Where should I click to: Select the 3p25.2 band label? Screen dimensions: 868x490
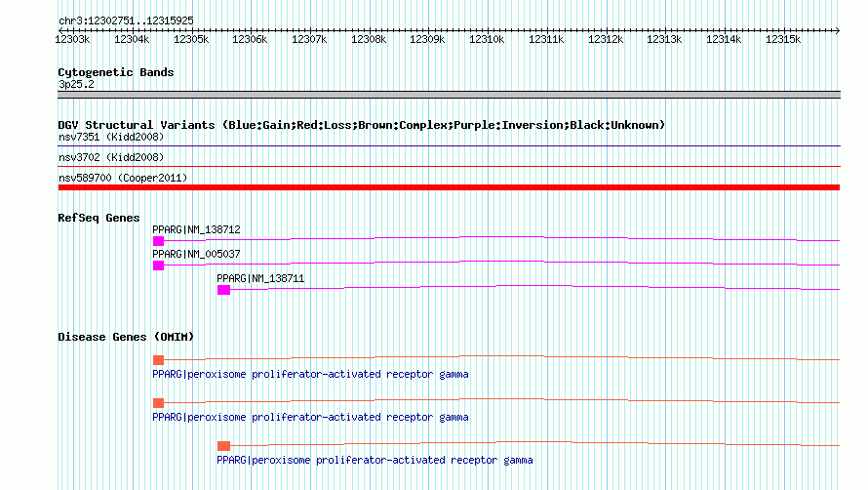click(x=76, y=84)
